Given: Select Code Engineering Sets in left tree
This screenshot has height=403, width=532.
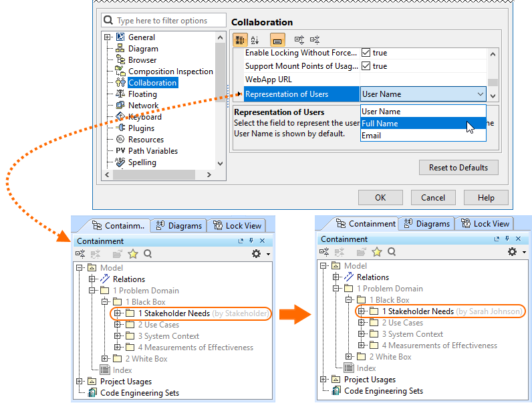Looking at the screenshot, I should tap(140, 393).
